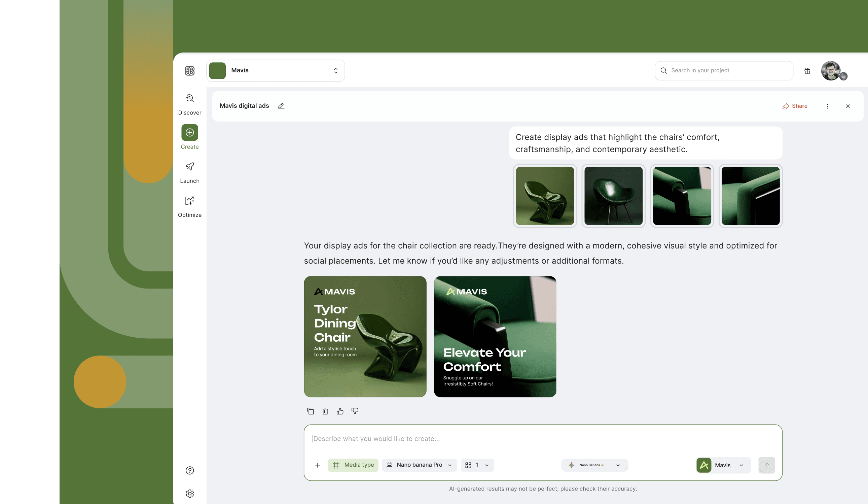This screenshot has width=868, height=504.
Task: Expand the Nano Banana selector dropdown
Action: coord(594,465)
